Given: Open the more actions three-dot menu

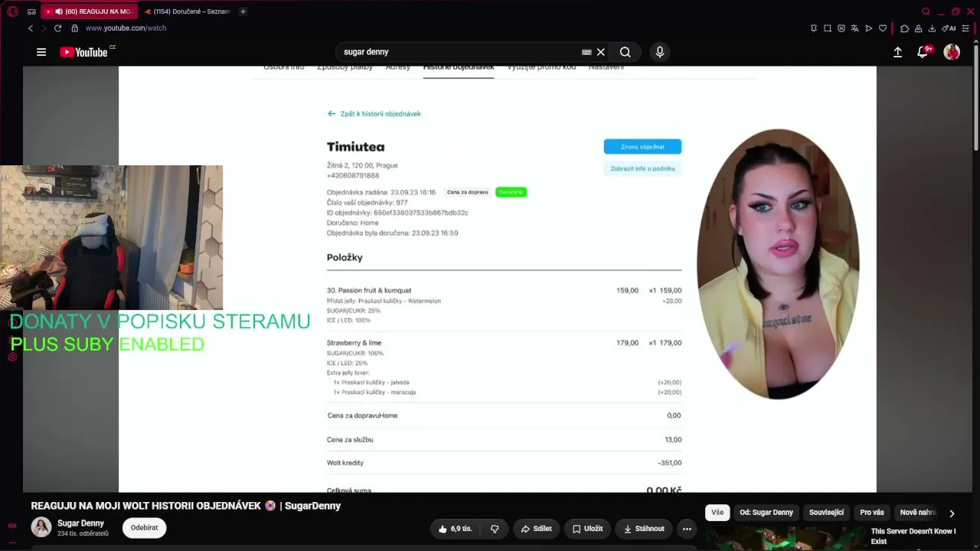Looking at the screenshot, I should [x=687, y=529].
